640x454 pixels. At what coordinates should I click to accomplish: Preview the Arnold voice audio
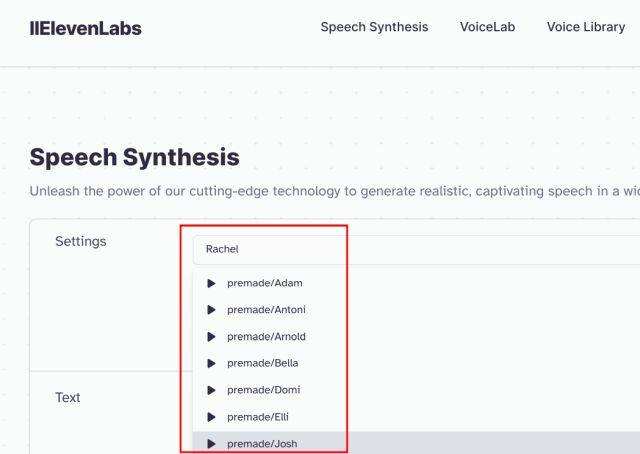point(211,337)
